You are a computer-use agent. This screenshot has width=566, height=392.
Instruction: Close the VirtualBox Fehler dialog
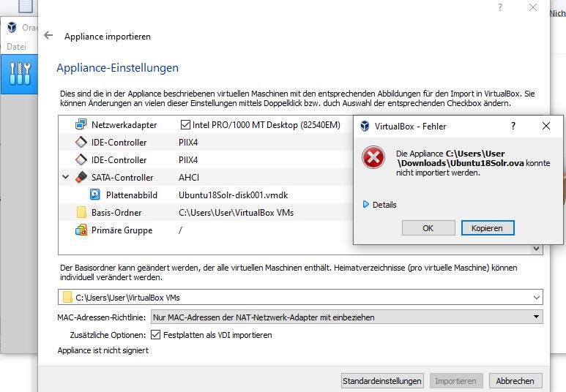[x=546, y=126]
